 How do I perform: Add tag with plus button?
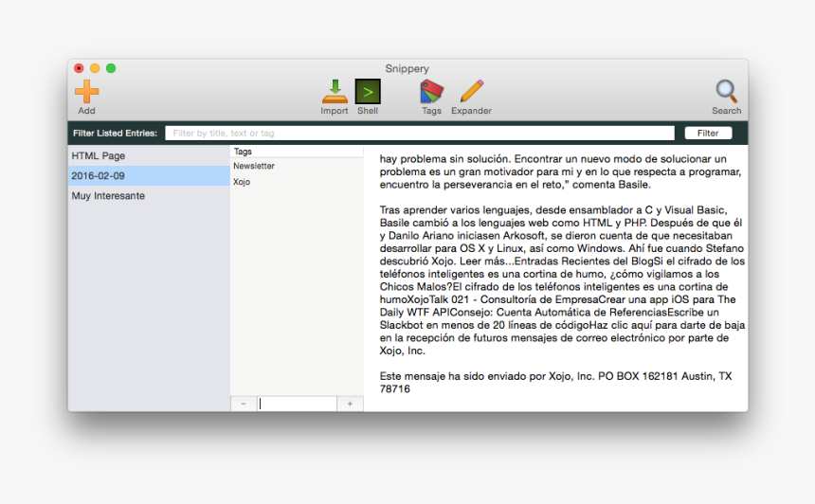[x=350, y=404]
